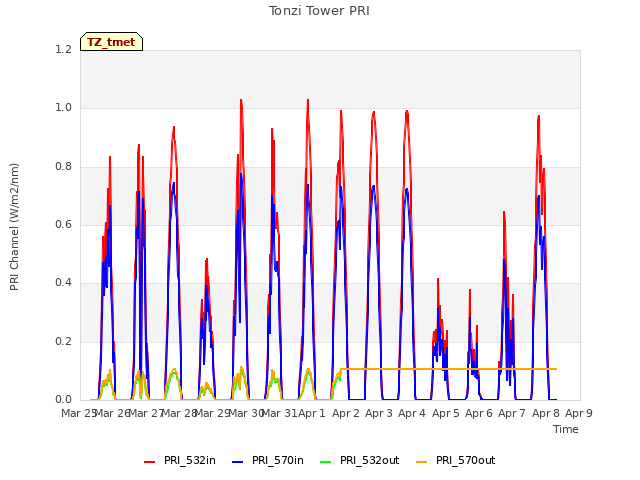Click the Apr 2 x-axis date label
This screenshot has width=640, height=480.
[x=346, y=413]
